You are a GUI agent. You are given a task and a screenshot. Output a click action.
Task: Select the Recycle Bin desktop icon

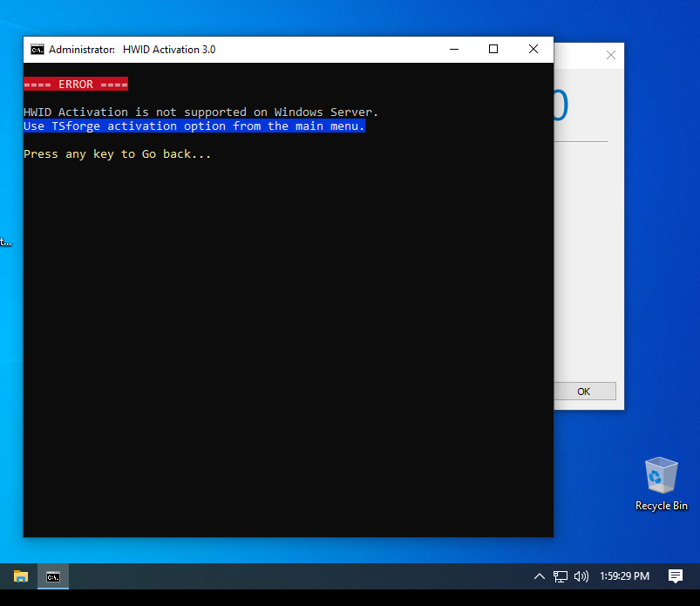coord(661,484)
